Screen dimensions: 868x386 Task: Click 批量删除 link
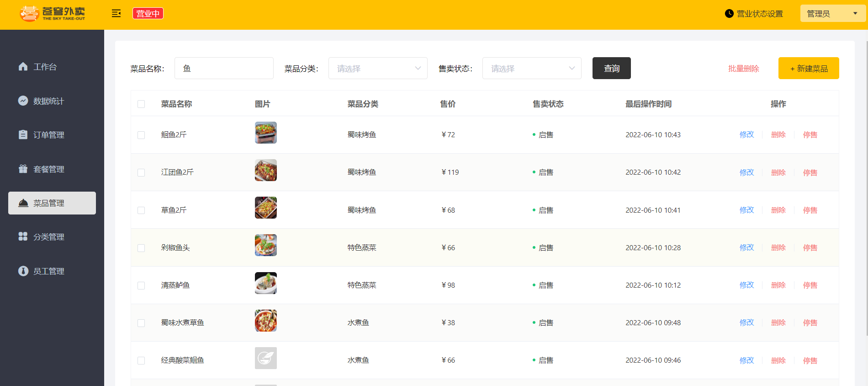point(743,69)
